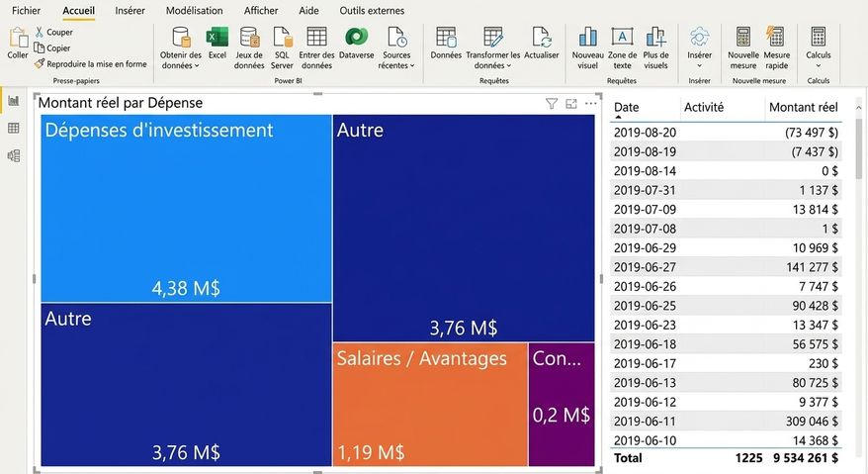
Task: Click the 13 814 $ amount cell
Action: click(x=815, y=209)
